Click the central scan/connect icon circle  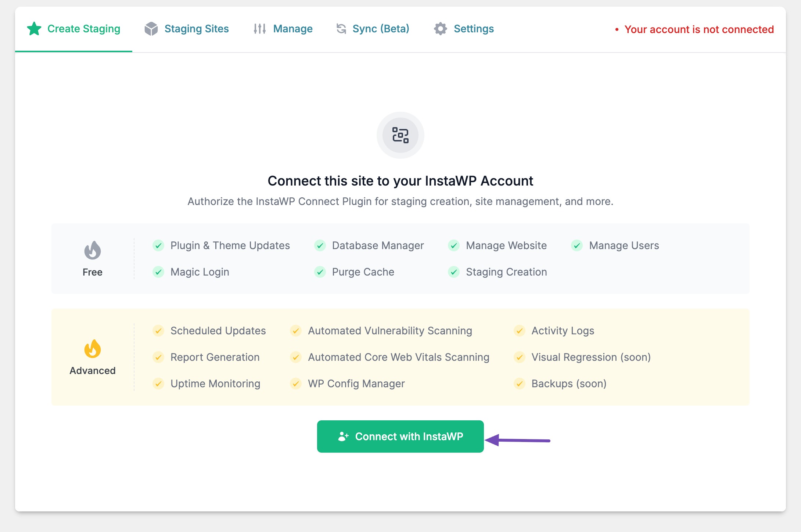(x=400, y=135)
